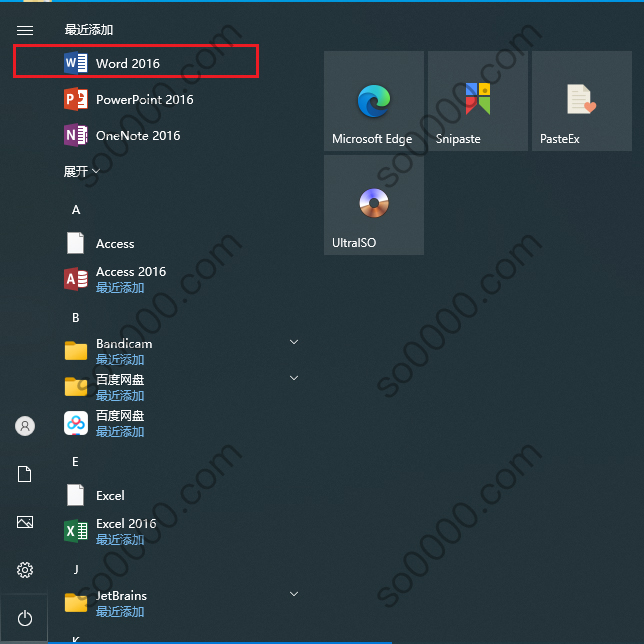The width and height of the screenshot is (644, 644).
Task: Expand the Bandicam folder chevron
Action: [x=294, y=342]
